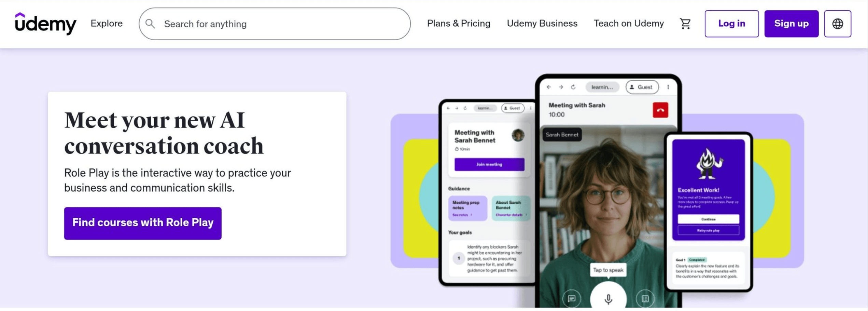Click the Log in button

point(731,24)
